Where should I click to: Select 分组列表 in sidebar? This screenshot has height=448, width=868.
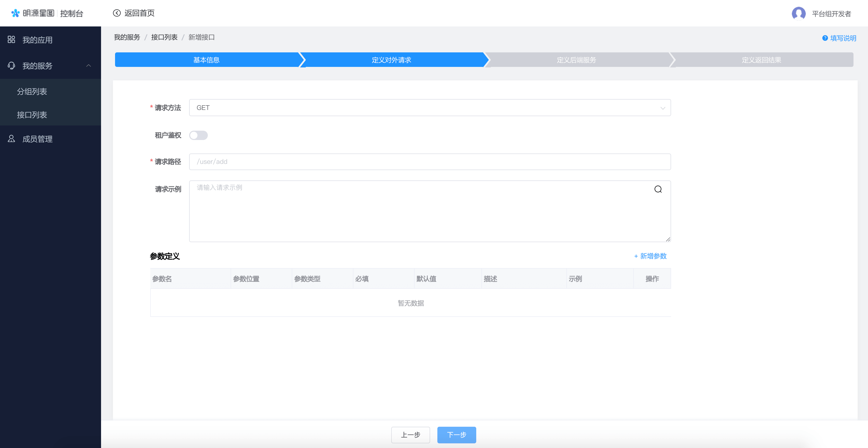pyautogui.click(x=32, y=91)
